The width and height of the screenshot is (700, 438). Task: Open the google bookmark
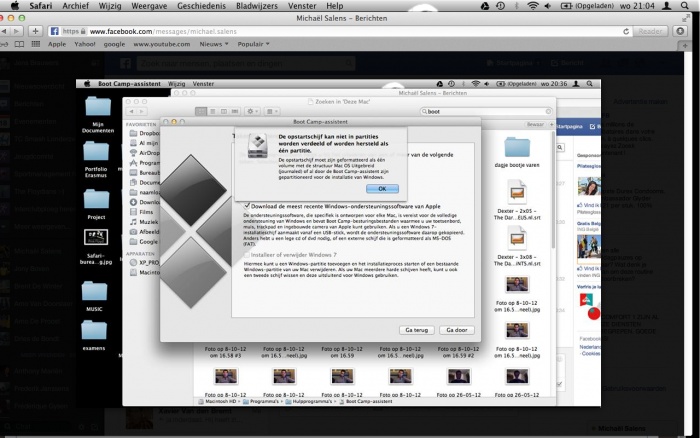pos(114,44)
